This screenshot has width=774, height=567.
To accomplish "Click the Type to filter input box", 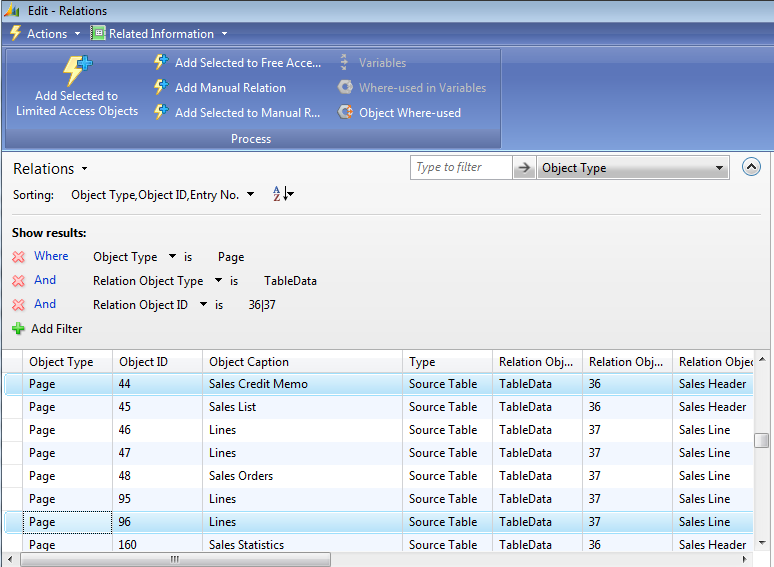I will tap(461, 168).
